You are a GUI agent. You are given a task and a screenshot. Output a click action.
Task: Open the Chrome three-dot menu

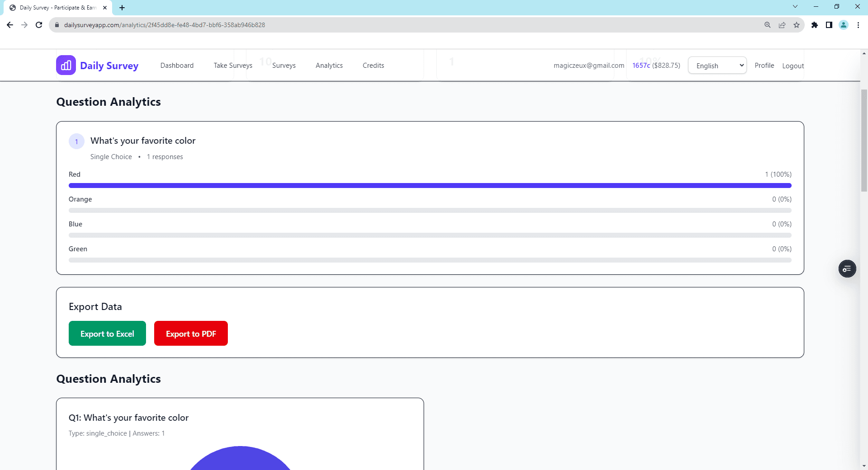(858, 25)
